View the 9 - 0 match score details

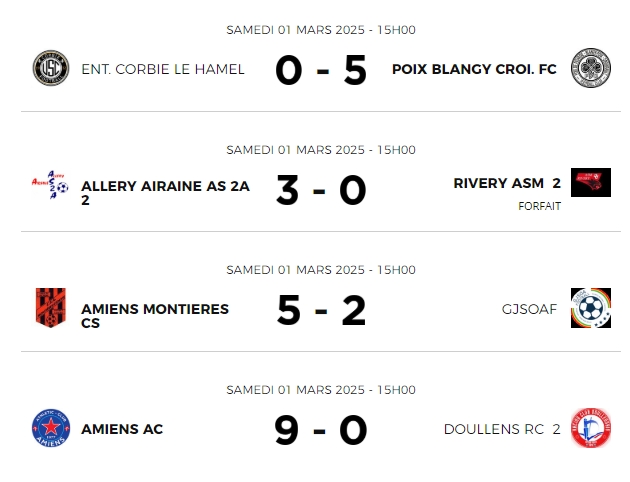(321, 431)
